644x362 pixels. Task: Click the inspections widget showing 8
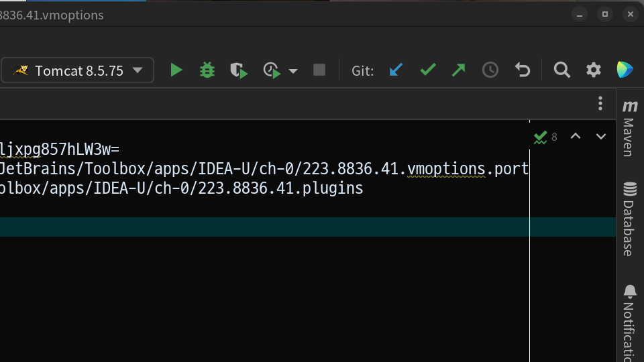[x=545, y=137]
